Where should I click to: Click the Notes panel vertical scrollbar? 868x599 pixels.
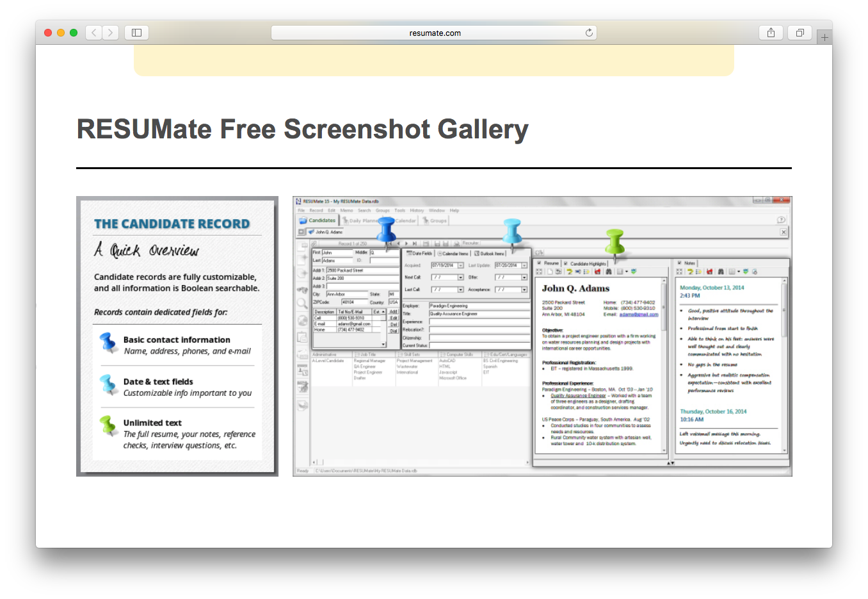(785, 365)
